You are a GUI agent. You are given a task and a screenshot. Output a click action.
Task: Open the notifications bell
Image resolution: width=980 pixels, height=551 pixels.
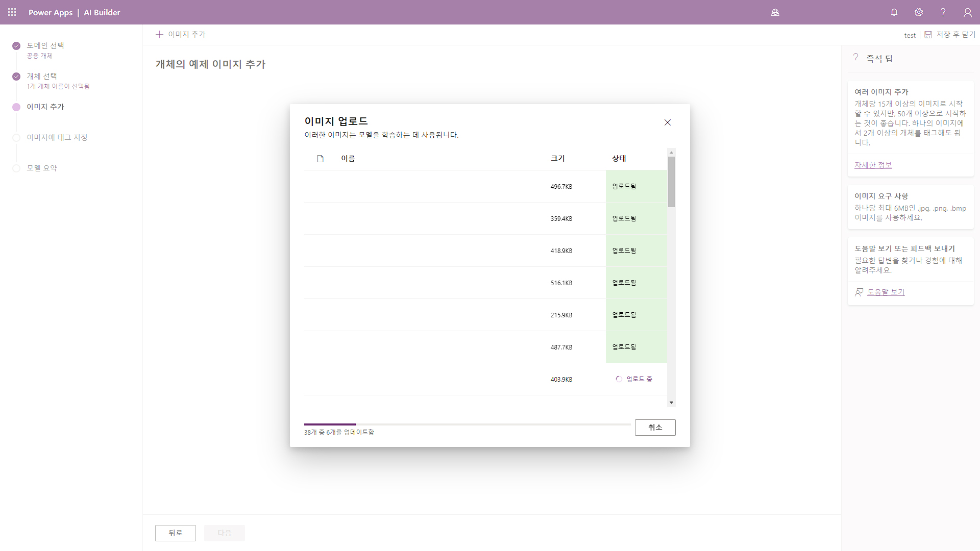coord(894,12)
